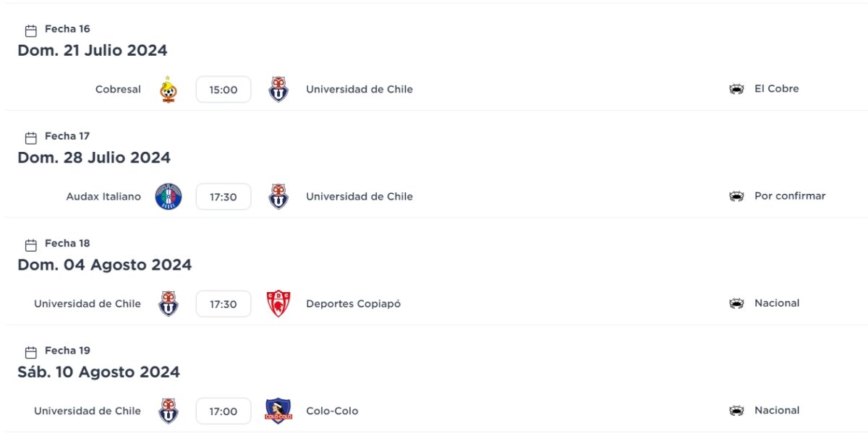Click the calendar icon next to Fecha 19

[x=31, y=352]
